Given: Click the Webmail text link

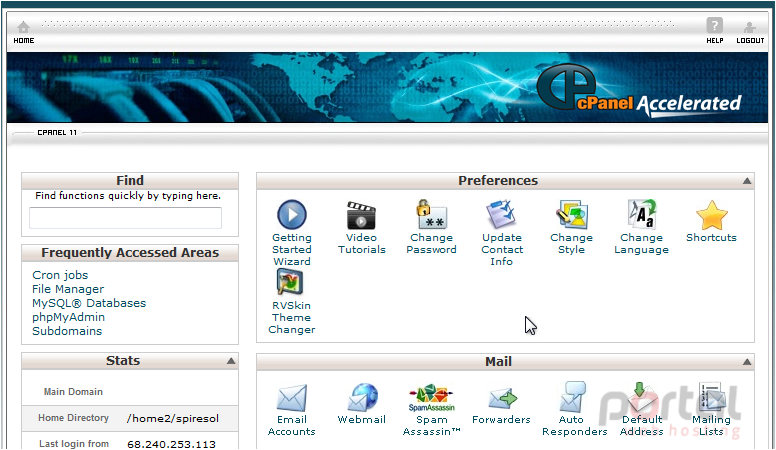Looking at the screenshot, I should tap(361, 420).
